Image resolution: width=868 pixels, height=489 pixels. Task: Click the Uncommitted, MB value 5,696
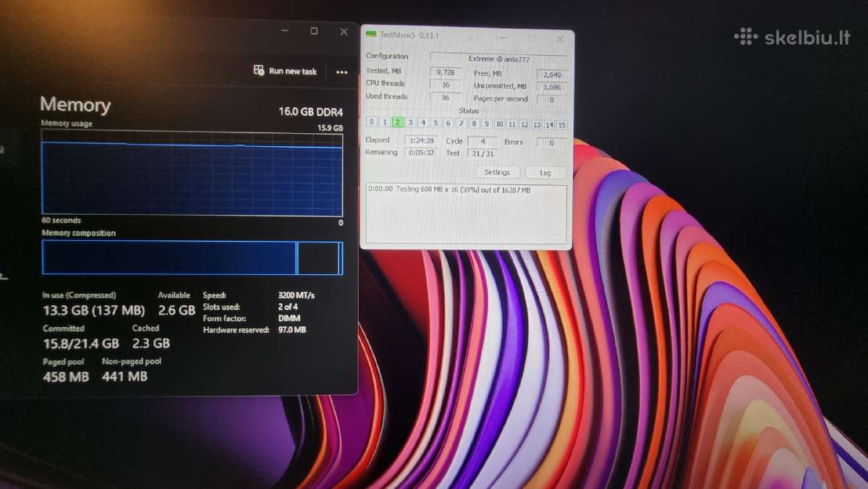coord(552,87)
